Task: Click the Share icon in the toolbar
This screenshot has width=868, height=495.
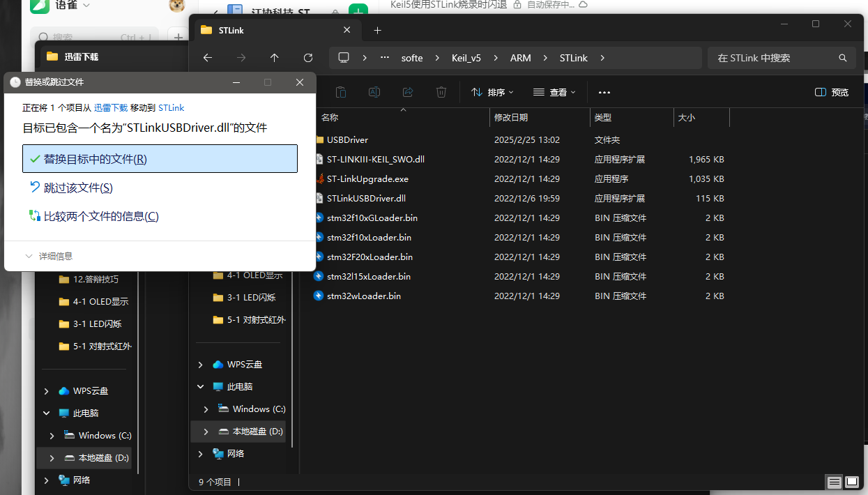Action: point(408,92)
